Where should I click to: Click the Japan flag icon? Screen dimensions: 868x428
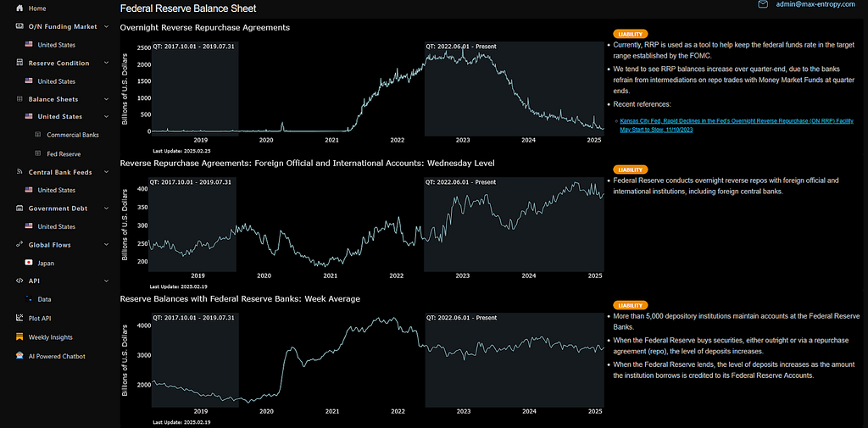(29, 263)
